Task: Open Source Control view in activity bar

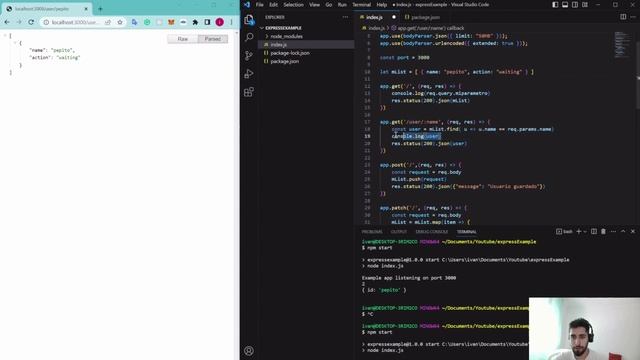Action: (x=249, y=56)
